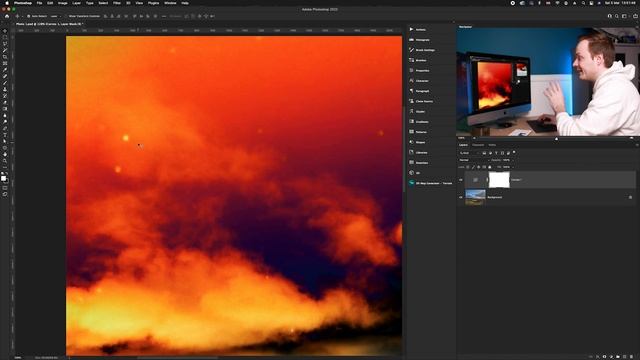Select the Brush tool

5,83
